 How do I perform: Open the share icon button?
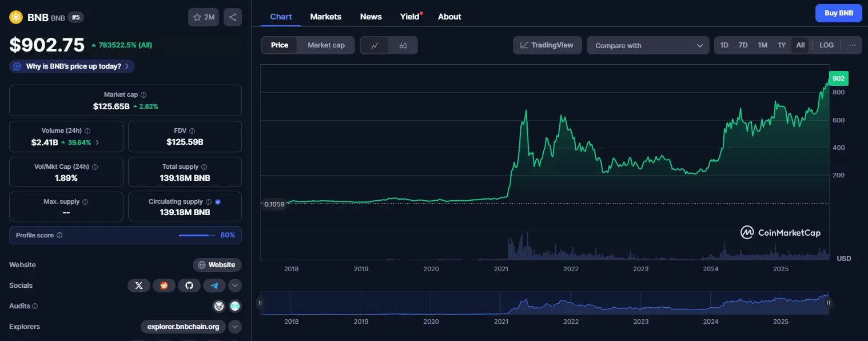coord(233,17)
